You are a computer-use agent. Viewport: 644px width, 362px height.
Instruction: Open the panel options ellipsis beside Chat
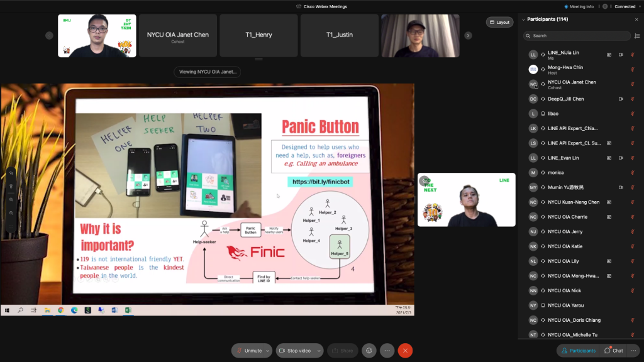[633, 351]
